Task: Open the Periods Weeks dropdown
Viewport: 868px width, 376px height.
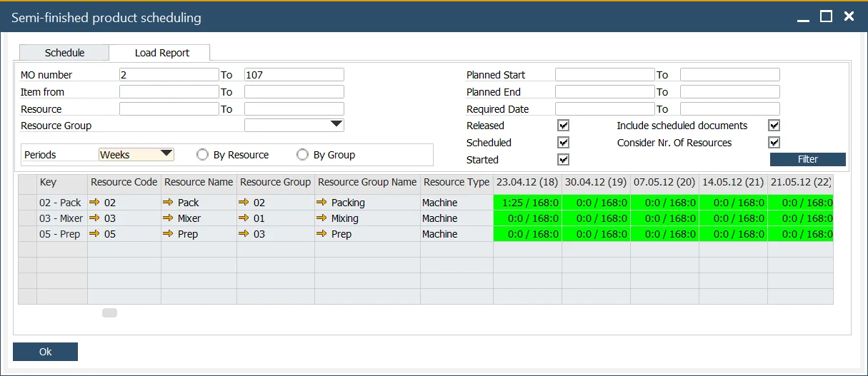Action: 166,154
